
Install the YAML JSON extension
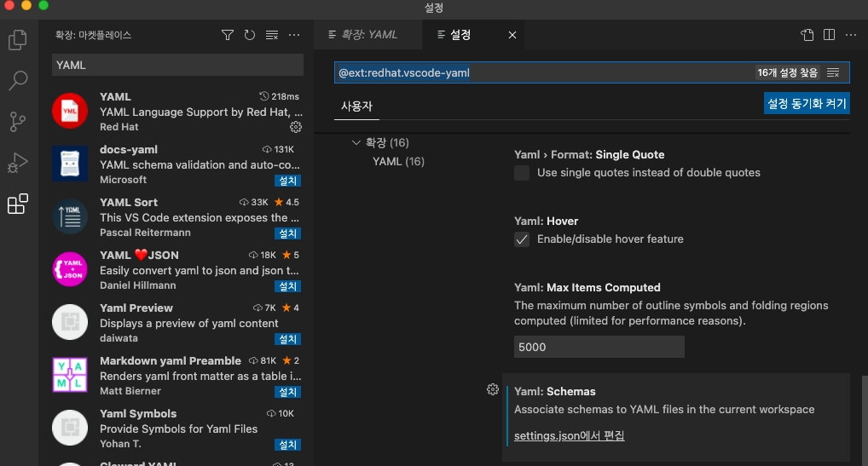287,286
